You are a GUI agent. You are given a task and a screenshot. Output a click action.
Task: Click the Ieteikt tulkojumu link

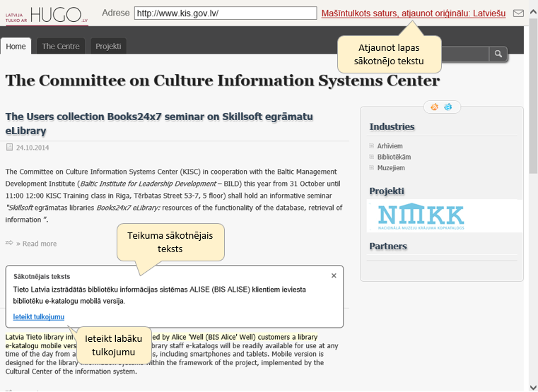(39, 316)
